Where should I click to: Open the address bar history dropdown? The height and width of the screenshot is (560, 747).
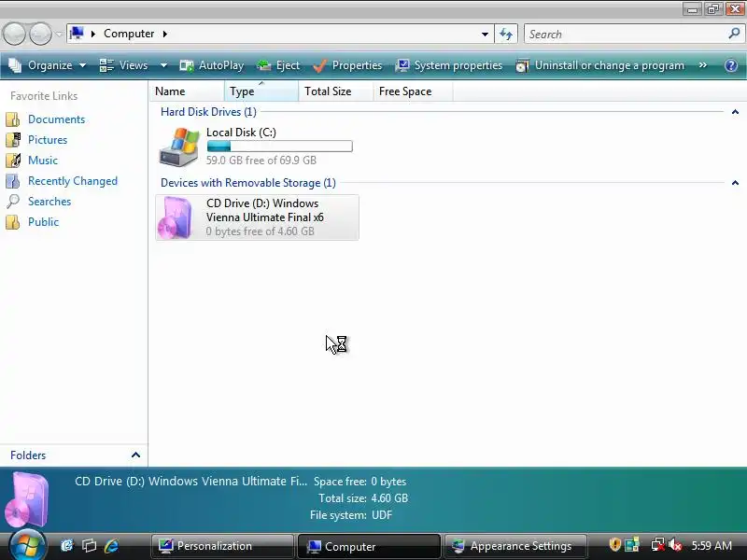tap(485, 35)
